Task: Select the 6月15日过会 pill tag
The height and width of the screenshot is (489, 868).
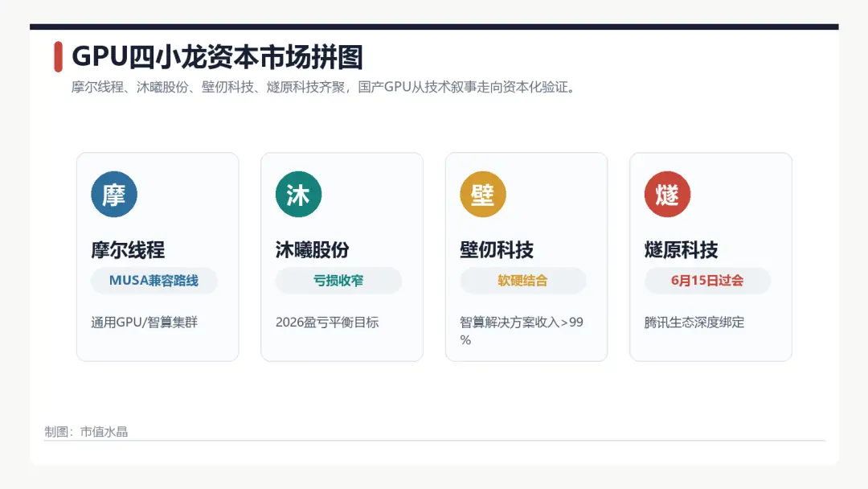Action: coord(707,281)
